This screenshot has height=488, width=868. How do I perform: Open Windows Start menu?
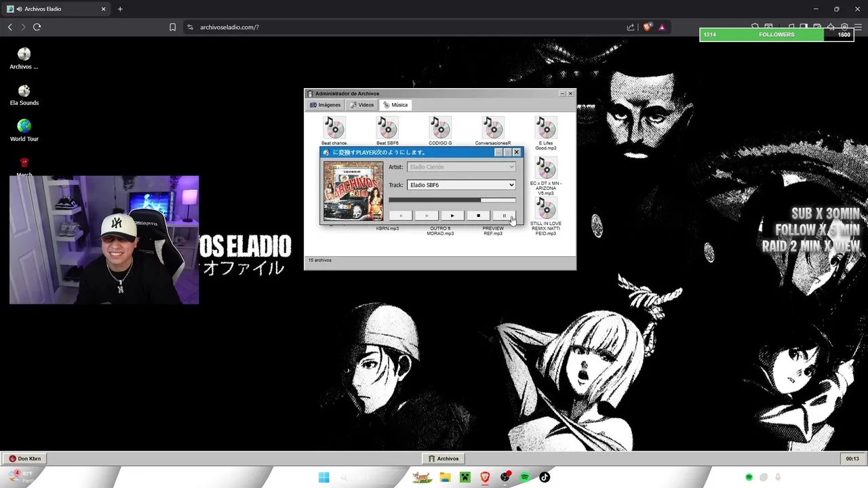(x=324, y=477)
